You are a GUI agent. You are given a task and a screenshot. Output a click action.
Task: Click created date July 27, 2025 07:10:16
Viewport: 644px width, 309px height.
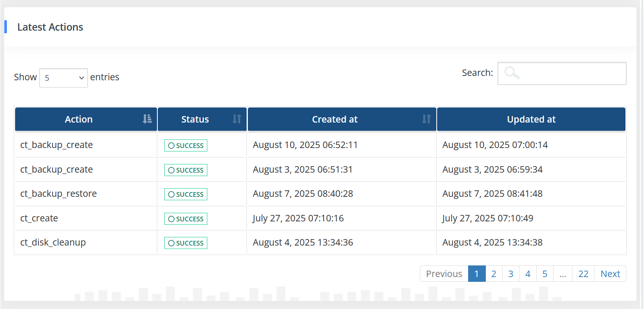pos(298,218)
